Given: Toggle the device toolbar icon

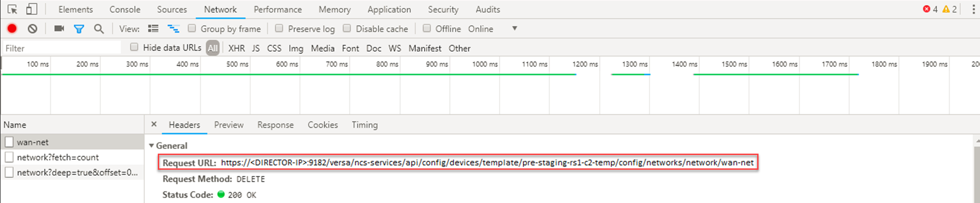Looking at the screenshot, I should pos(31,9).
